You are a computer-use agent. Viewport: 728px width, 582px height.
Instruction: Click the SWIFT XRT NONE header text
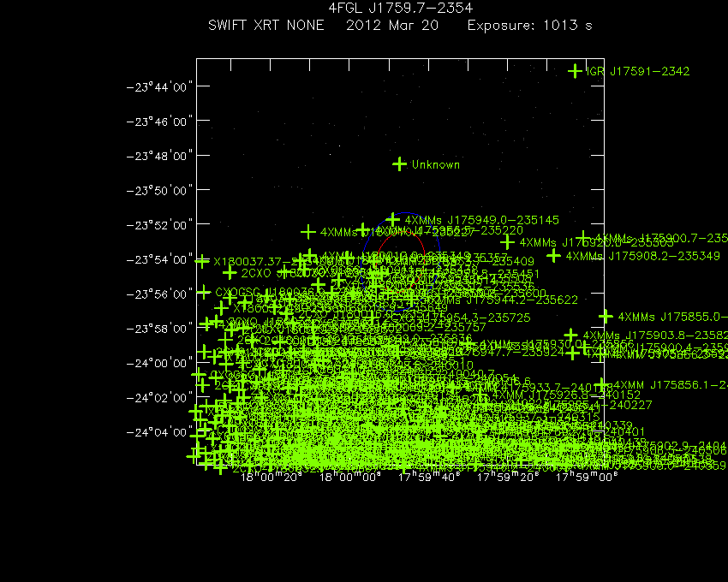(x=266, y=25)
